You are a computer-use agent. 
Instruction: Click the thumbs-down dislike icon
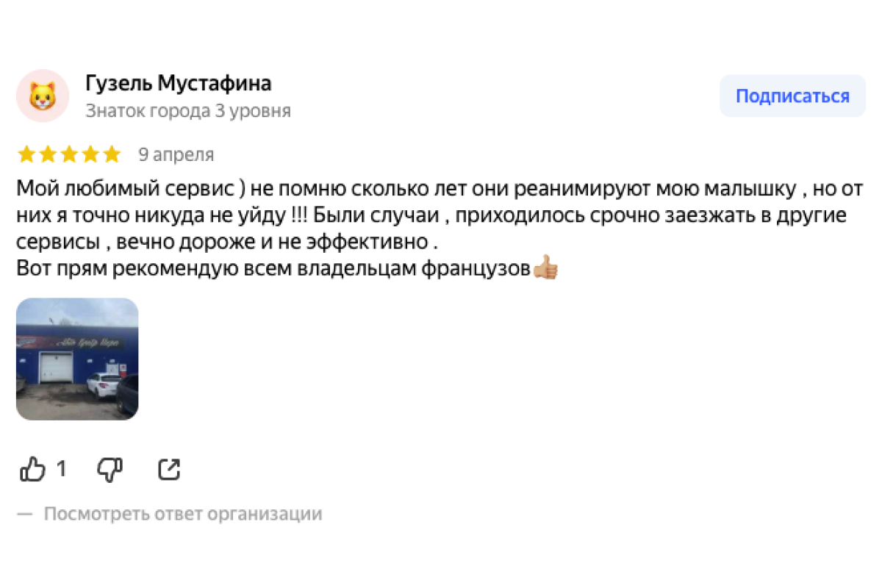pos(110,469)
